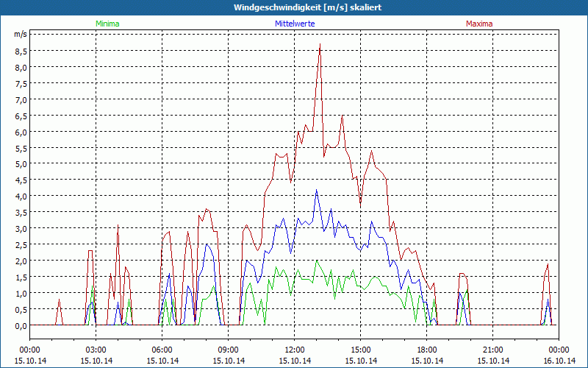Click the 1,0 y-axis value
The width and height of the screenshot is (588, 368).
[21, 293]
